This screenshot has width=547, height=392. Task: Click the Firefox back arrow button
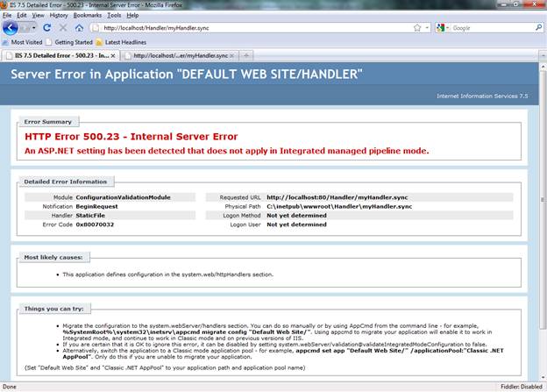[11, 28]
